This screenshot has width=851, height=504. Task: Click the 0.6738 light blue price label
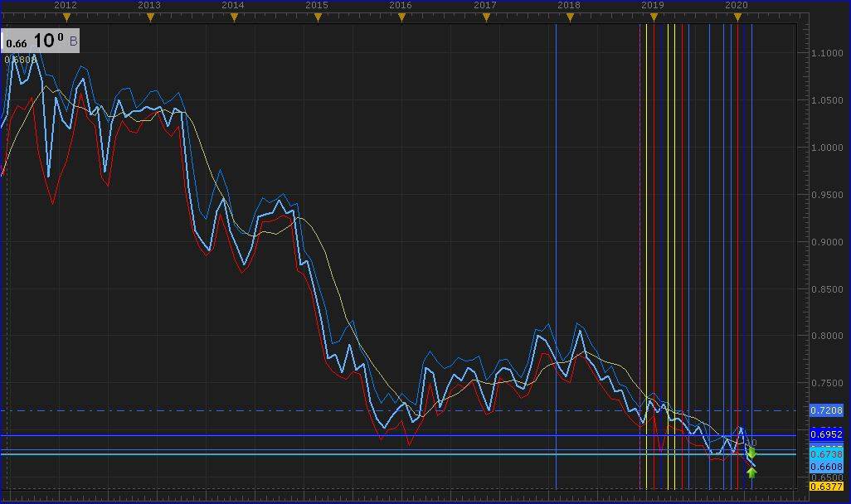[826, 454]
